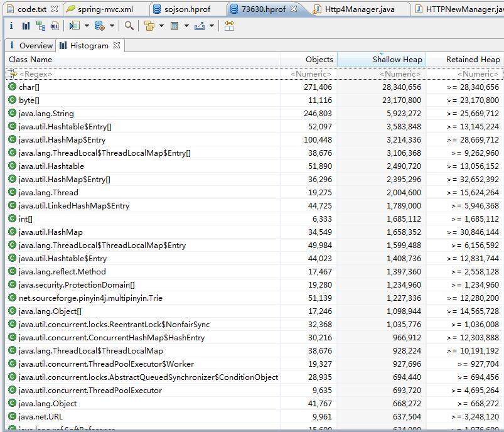Click the class icon beside java.util.concurrent.ThreadPoolExecutor

tap(12, 390)
